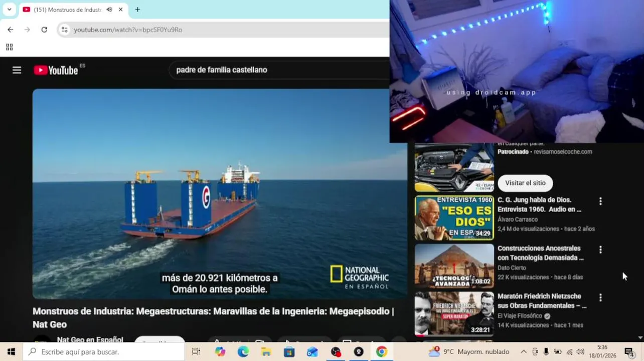Select the Monstruos de Industria tab
The image size is (644, 361).
(67, 10)
